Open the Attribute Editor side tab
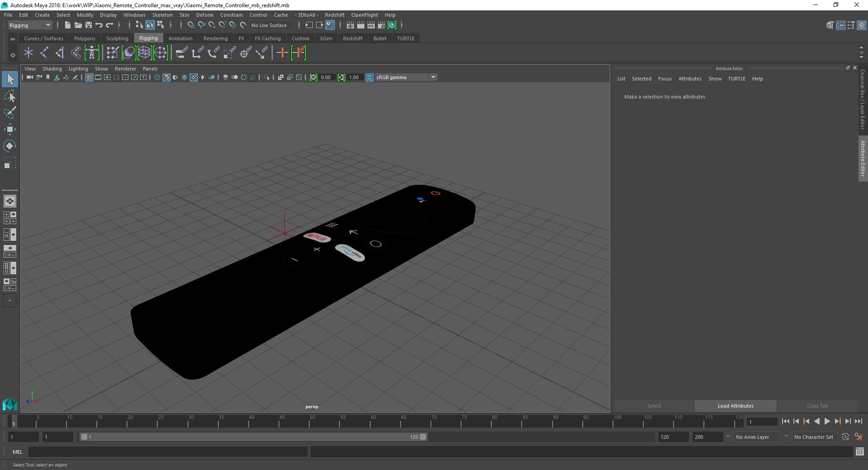 click(x=863, y=159)
